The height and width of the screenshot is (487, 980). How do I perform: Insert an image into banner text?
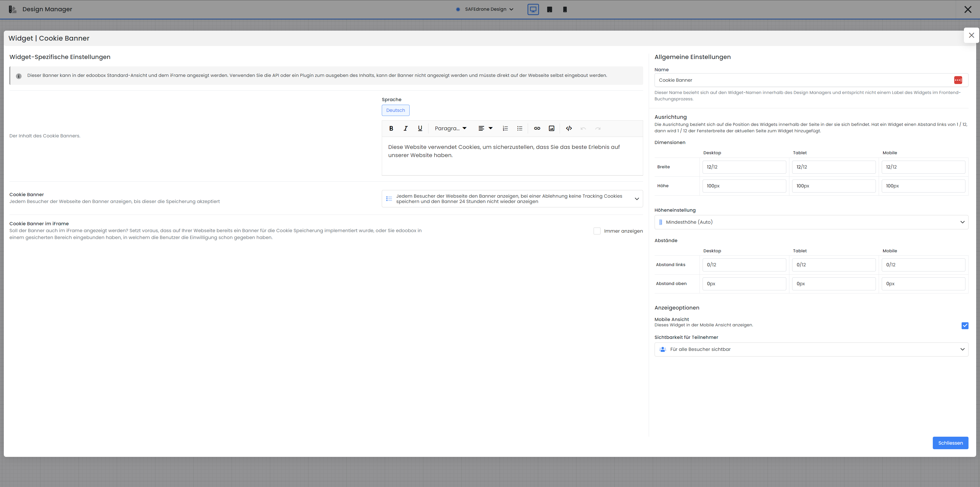tap(551, 129)
